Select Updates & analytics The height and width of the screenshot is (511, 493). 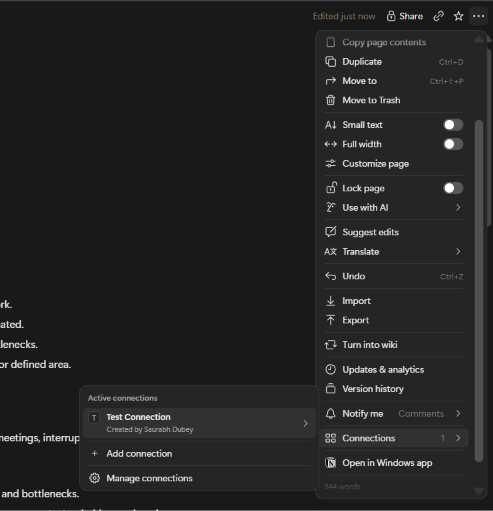[394, 369]
